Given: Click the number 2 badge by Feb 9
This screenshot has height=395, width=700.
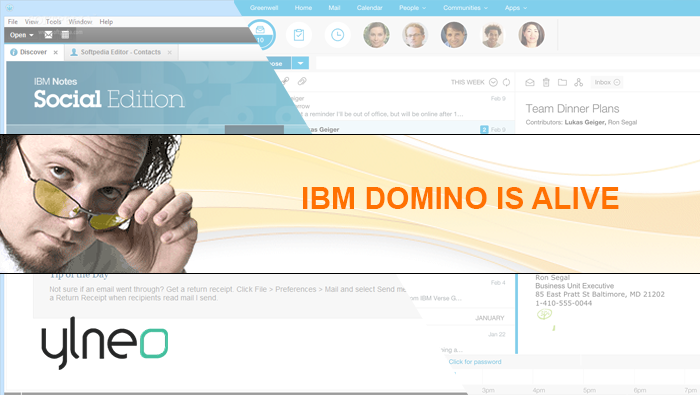Looking at the screenshot, I should 484,129.
